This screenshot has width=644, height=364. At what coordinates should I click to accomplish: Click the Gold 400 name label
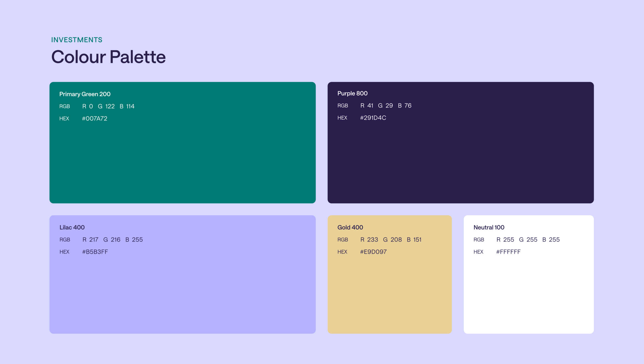[350, 227]
